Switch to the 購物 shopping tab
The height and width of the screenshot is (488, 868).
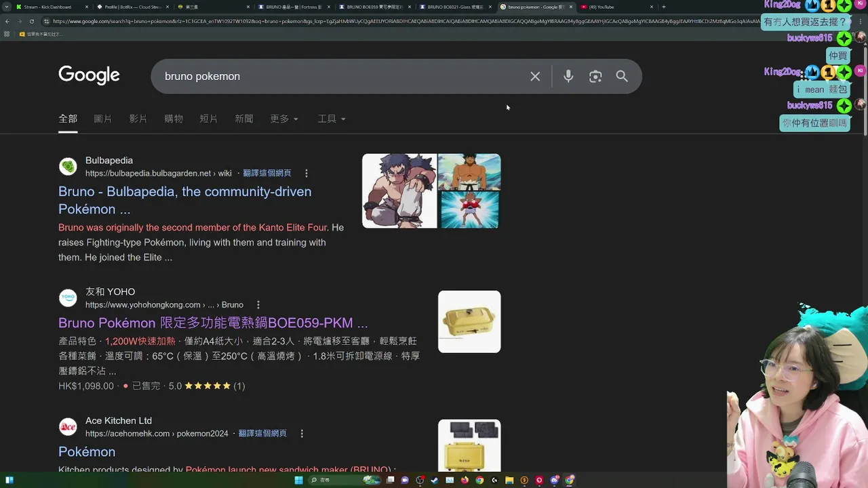pyautogui.click(x=174, y=119)
